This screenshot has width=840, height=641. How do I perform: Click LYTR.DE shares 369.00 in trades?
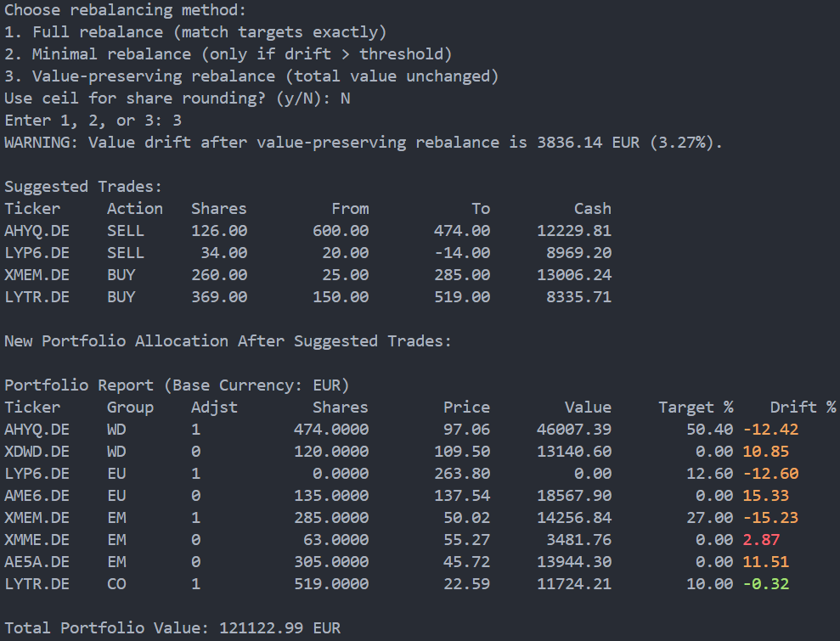coord(219,296)
